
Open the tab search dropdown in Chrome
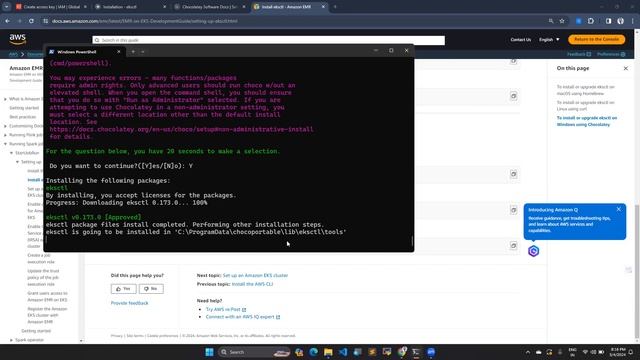click(7, 7)
